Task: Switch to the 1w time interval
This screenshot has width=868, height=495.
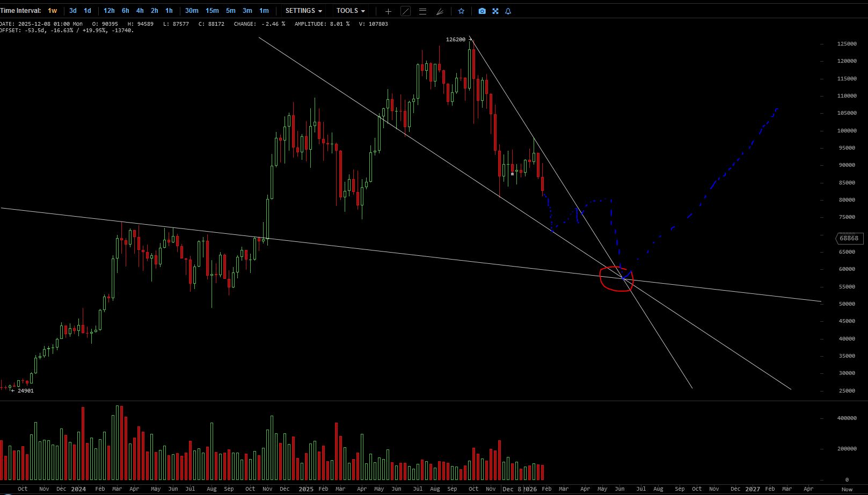Action: tap(52, 11)
